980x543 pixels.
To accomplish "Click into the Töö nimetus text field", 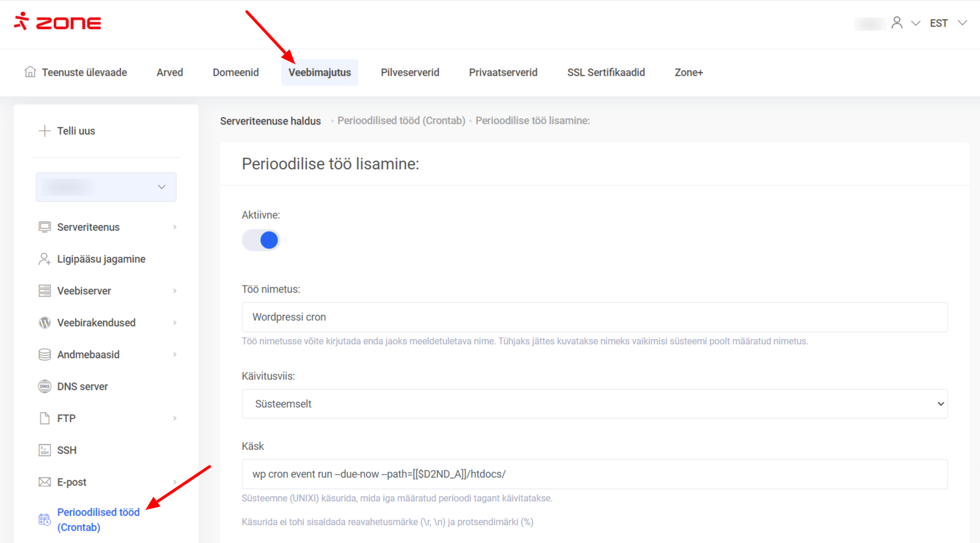I will coord(594,317).
